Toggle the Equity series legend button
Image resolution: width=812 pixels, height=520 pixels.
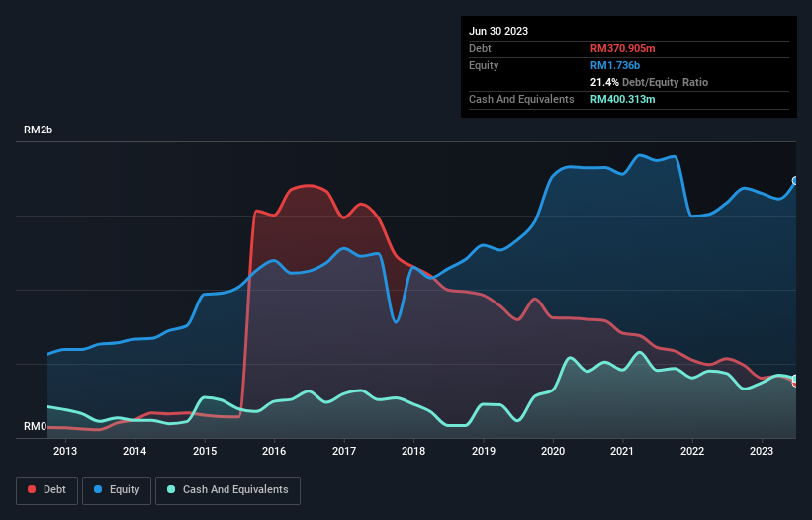point(117,490)
